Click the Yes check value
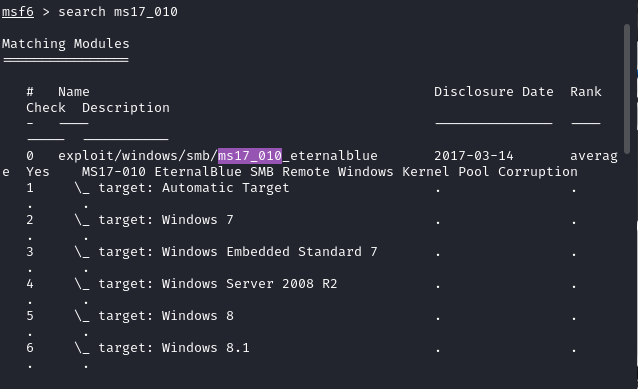Image resolution: width=638 pixels, height=389 pixels. (x=38, y=172)
